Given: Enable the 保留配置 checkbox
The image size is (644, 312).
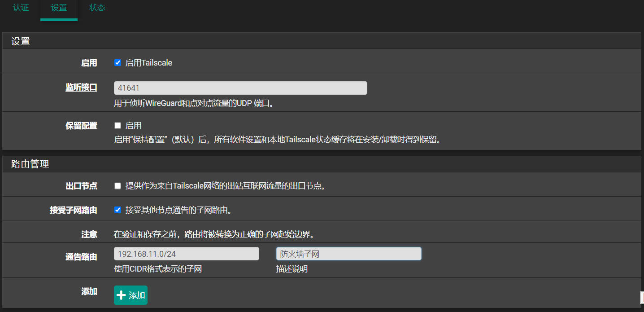Looking at the screenshot, I should [118, 126].
